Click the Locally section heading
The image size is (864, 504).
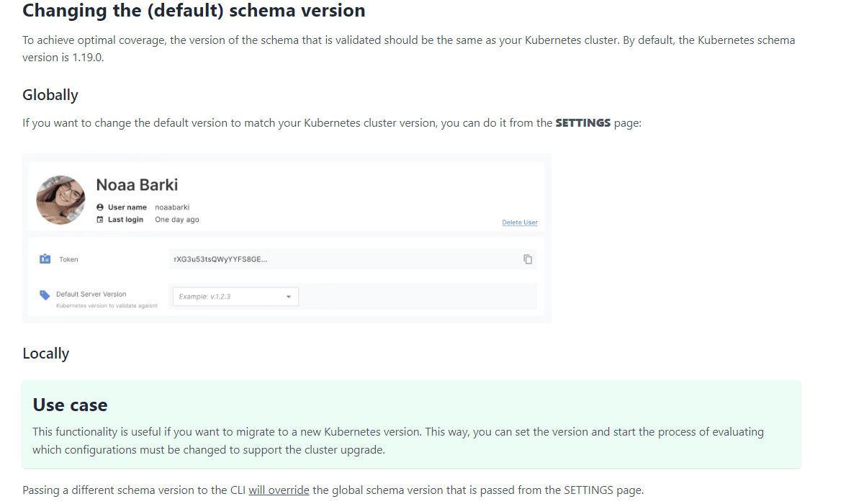(46, 354)
